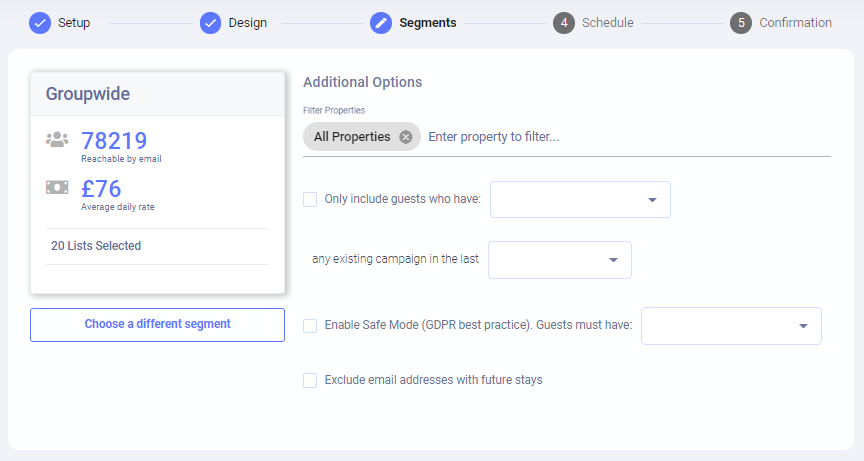Image resolution: width=864 pixels, height=461 pixels.
Task: Click the step 4 Schedule circle icon
Action: pyautogui.click(x=564, y=23)
